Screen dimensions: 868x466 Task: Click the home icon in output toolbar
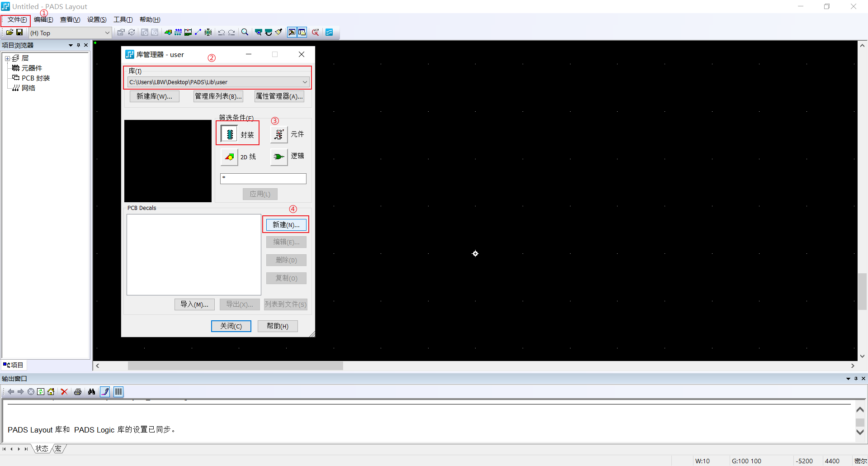tap(51, 392)
